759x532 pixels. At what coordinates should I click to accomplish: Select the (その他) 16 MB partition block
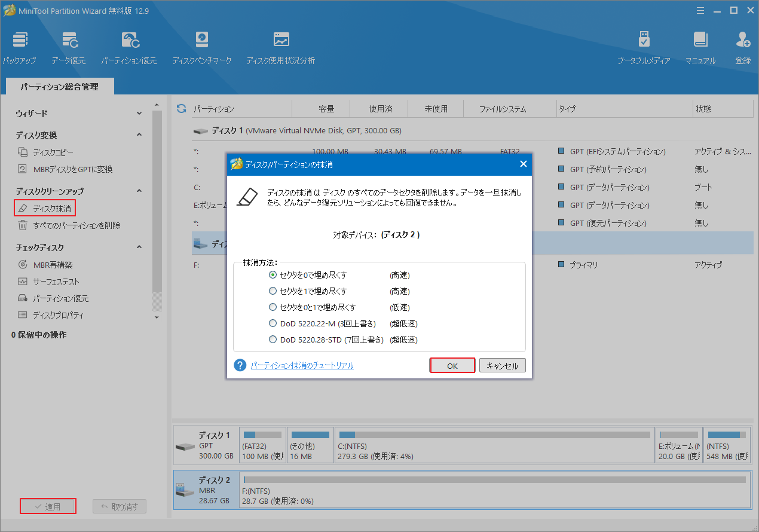tap(310, 445)
